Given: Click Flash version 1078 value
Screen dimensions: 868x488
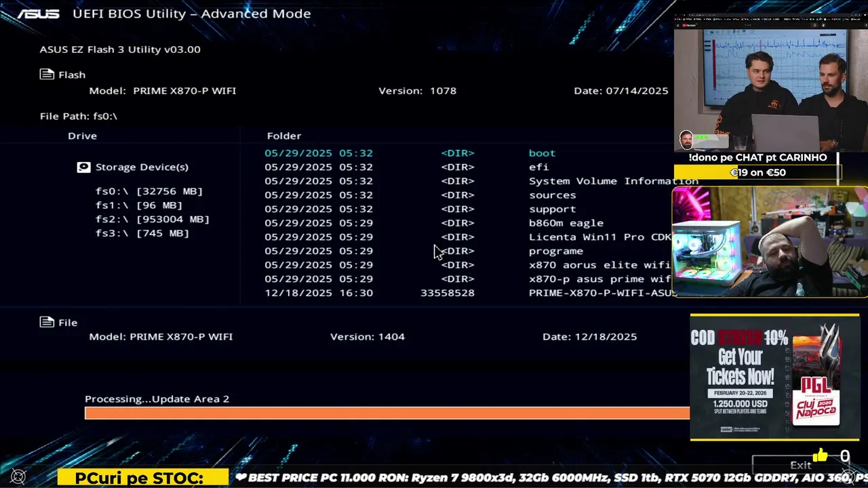Looking at the screenshot, I should pyautogui.click(x=443, y=90).
